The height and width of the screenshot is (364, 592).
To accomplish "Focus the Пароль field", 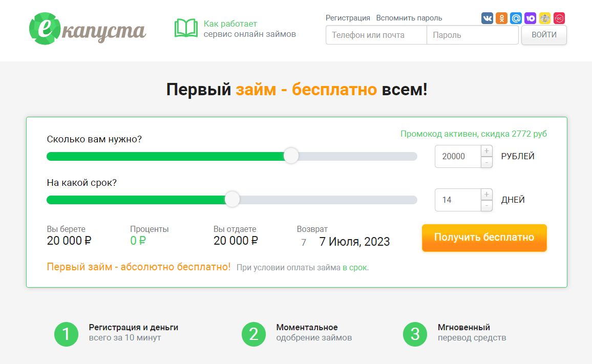I will tap(472, 35).
